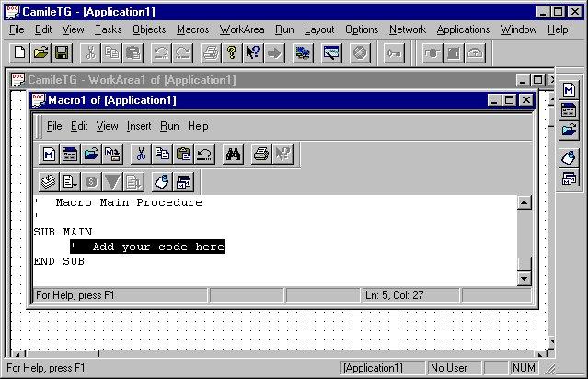Click the stacked pages compile icon
588x379 pixels.
point(49,182)
